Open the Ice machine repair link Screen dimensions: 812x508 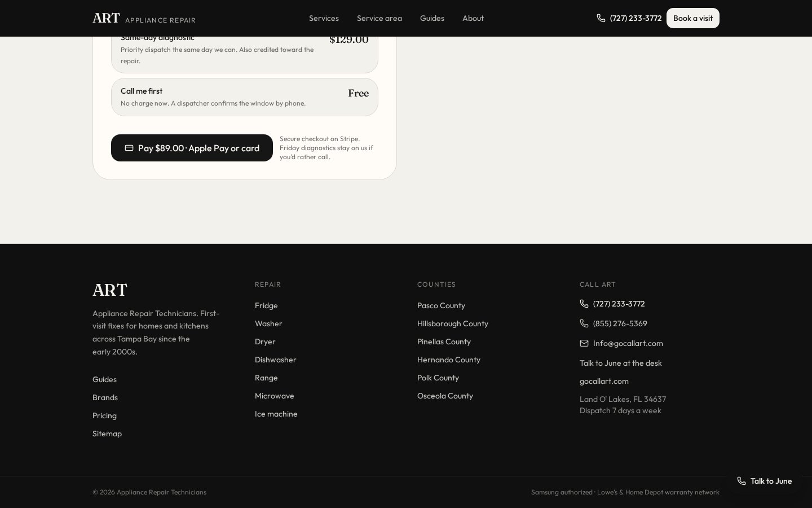point(276,414)
